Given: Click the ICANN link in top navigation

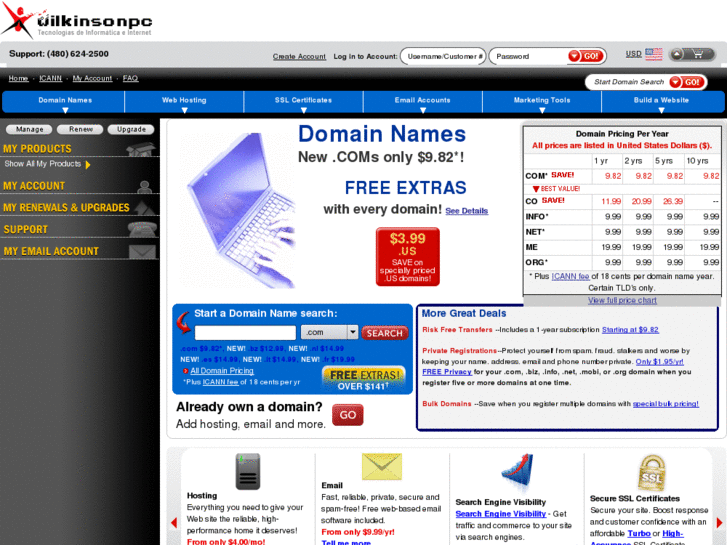Looking at the screenshot, I should click(x=51, y=78).
